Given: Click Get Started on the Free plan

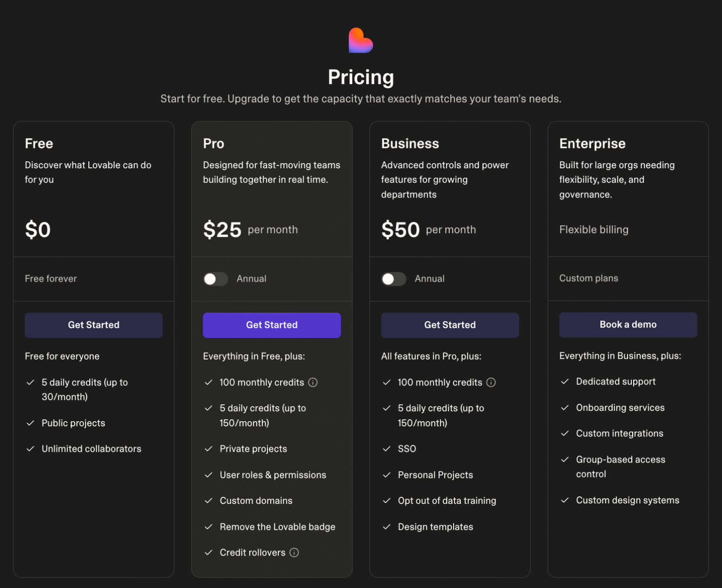Looking at the screenshot, I should (x=94, y=325).
